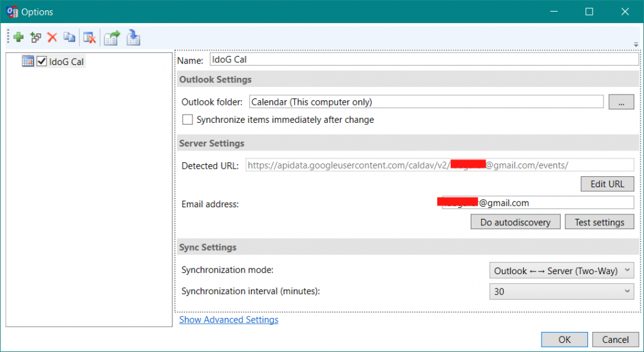
Task: Click the Edit URL button
Action: (x=607, y=184)
